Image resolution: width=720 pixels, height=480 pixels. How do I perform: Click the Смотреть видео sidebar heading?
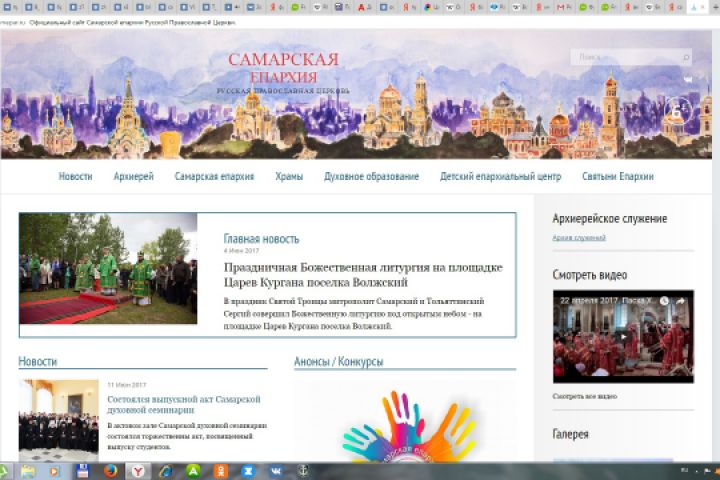590,275
